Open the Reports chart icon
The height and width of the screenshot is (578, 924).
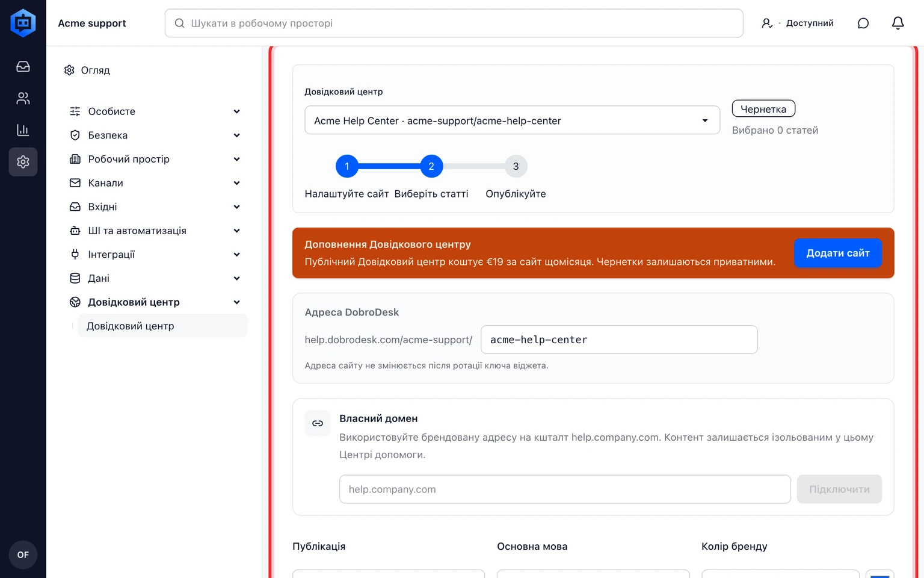23,130
